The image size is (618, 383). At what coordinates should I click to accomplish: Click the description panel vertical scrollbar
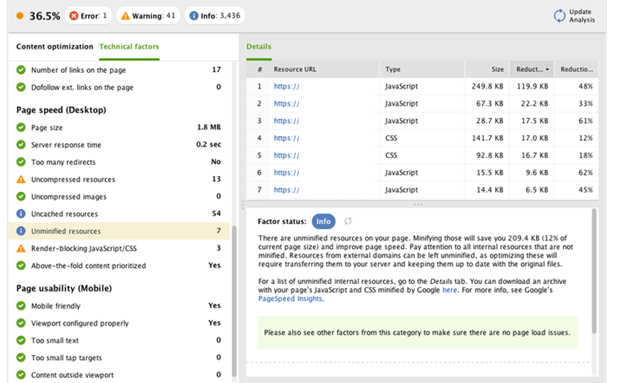pyautogui.click(x=594, y=272)
